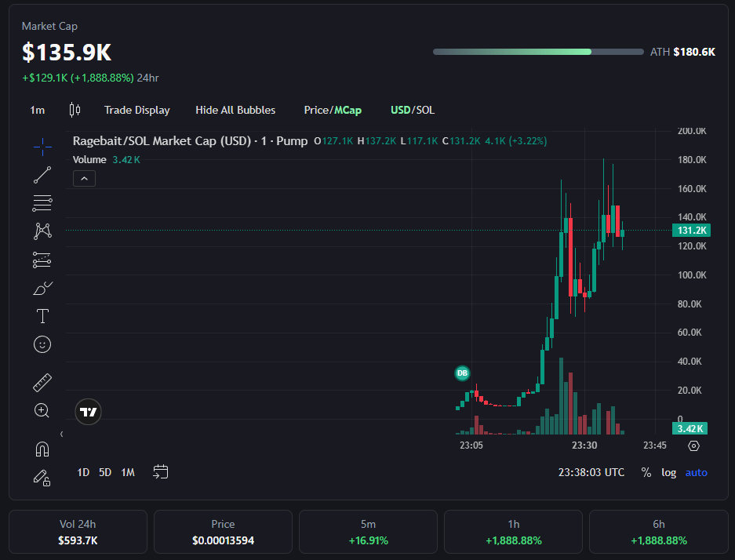This screenshot has width=735, height=560.
Task: Click the 23:30 time axis label
Action: click(x=584, y=445)
